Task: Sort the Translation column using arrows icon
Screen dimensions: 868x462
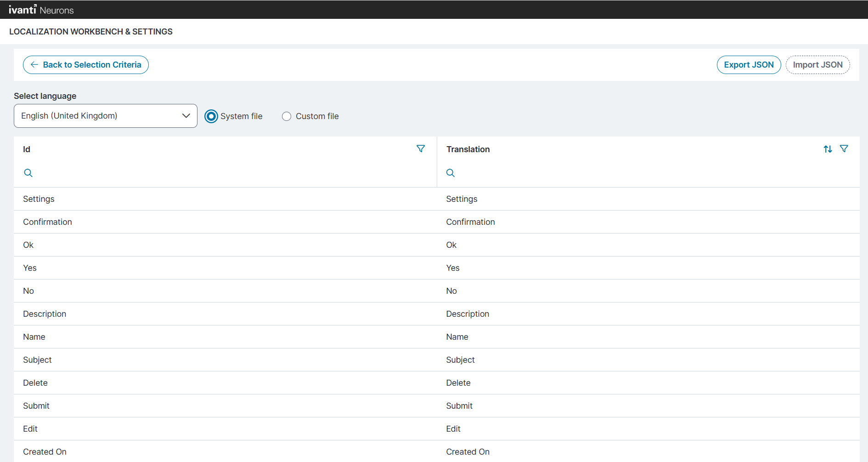Action: [x=828, y=149]
